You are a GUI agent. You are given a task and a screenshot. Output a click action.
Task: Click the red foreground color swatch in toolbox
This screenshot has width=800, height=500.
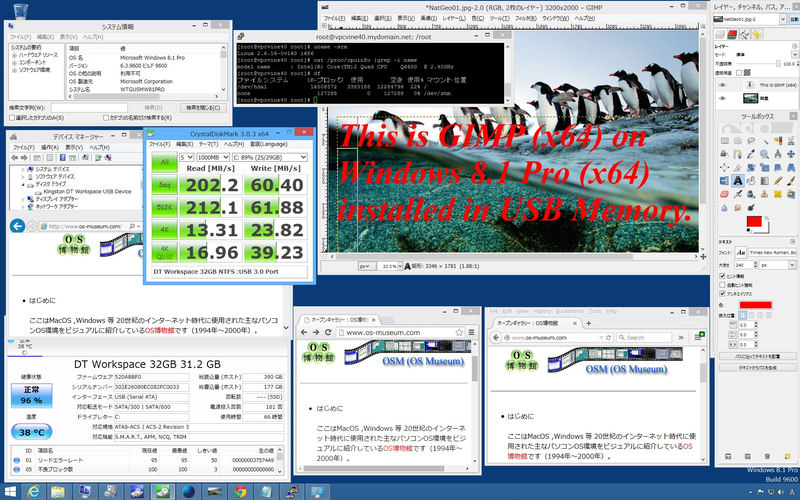pyautogui.click(x=754, y=221)
